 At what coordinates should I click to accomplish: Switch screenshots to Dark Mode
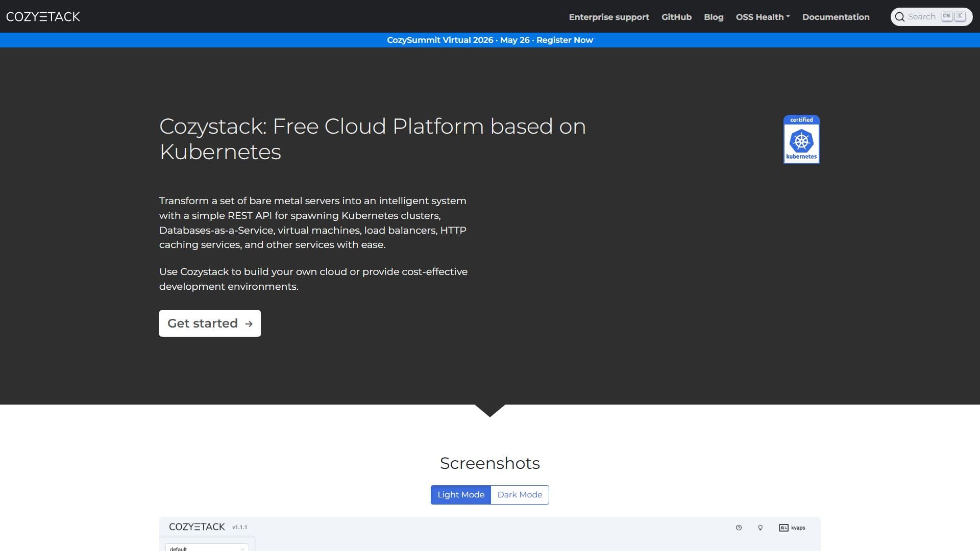(x=520, y=495)
